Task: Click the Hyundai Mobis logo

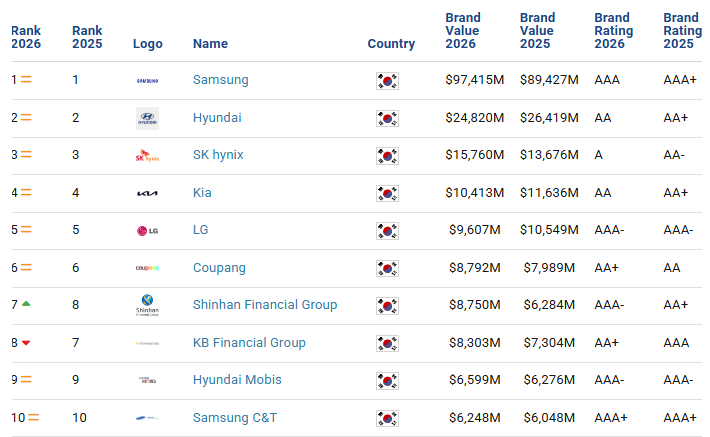Action: click(148, 380)
